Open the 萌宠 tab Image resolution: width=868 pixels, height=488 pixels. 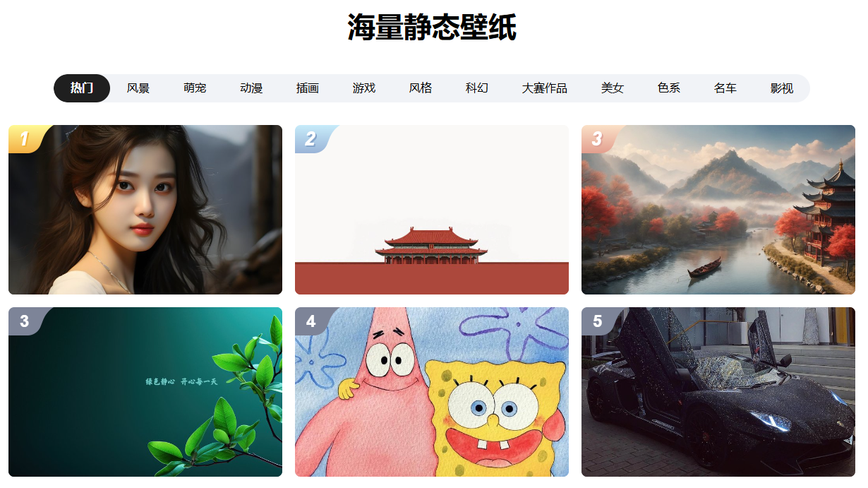pyautogui.click(x=195, y=88)
